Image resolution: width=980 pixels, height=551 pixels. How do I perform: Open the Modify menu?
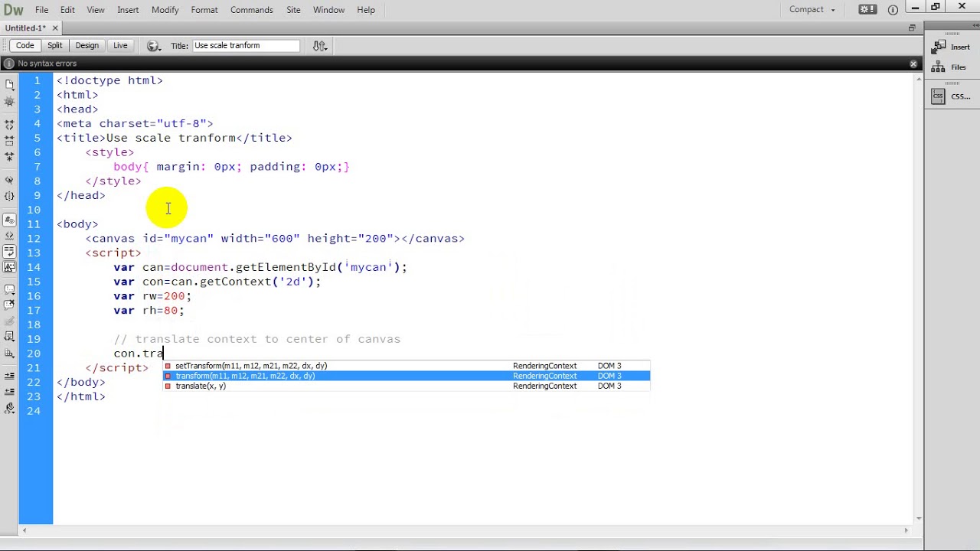[165, 10]
